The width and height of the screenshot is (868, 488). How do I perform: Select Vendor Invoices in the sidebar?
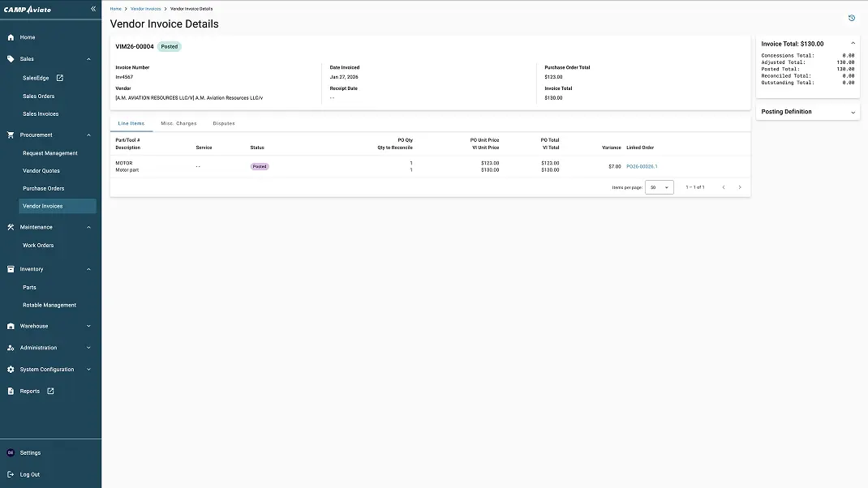(x=58, y=207)
